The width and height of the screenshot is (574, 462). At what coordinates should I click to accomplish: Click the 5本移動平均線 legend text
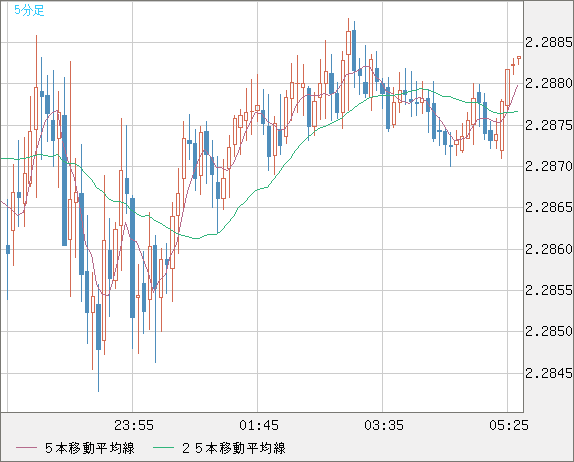[90, 448]
